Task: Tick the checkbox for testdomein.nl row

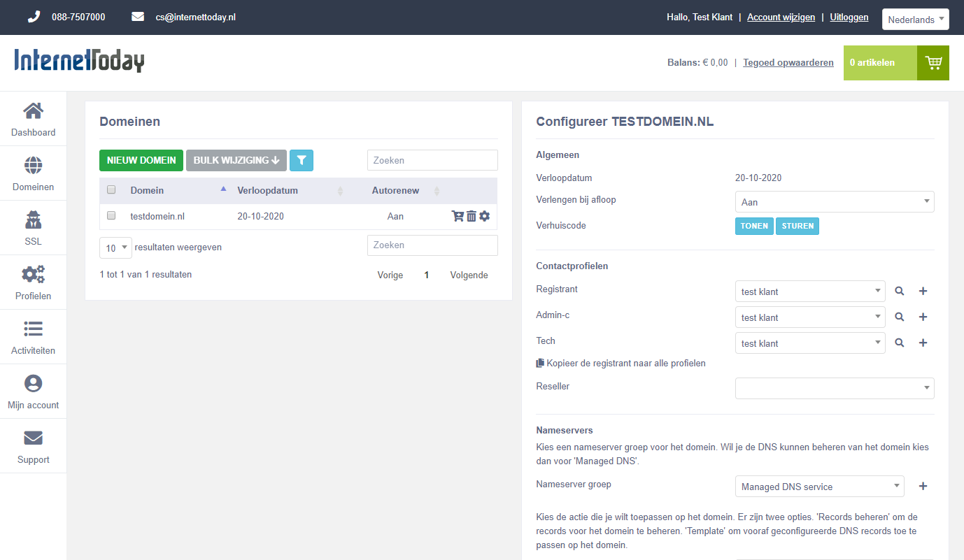Action: click(111, 216)
